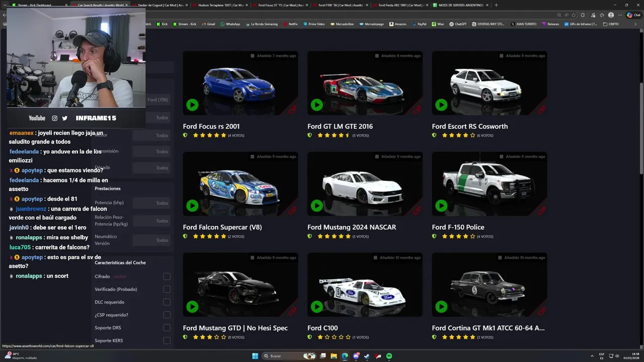Enable the Soporte KERS checkbox
This screenshot has height=362, width=644.
tap(167, 340)
